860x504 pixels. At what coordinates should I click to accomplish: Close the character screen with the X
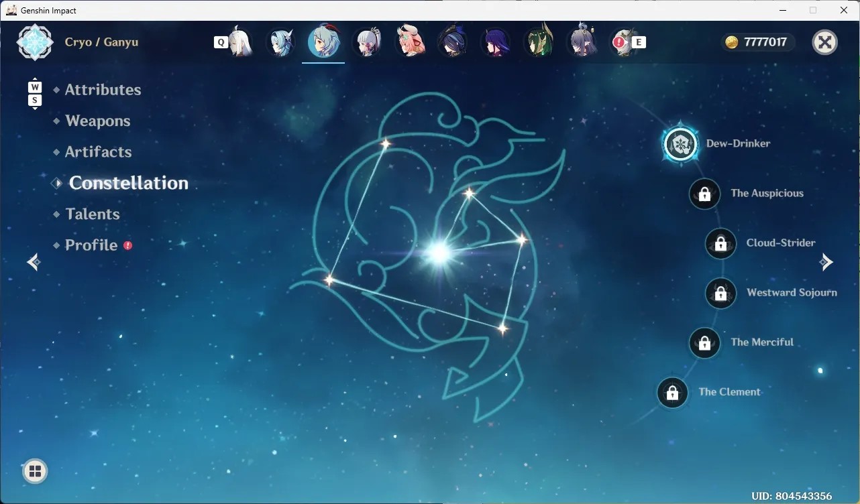pyautogui.click(x=824, y=42)
